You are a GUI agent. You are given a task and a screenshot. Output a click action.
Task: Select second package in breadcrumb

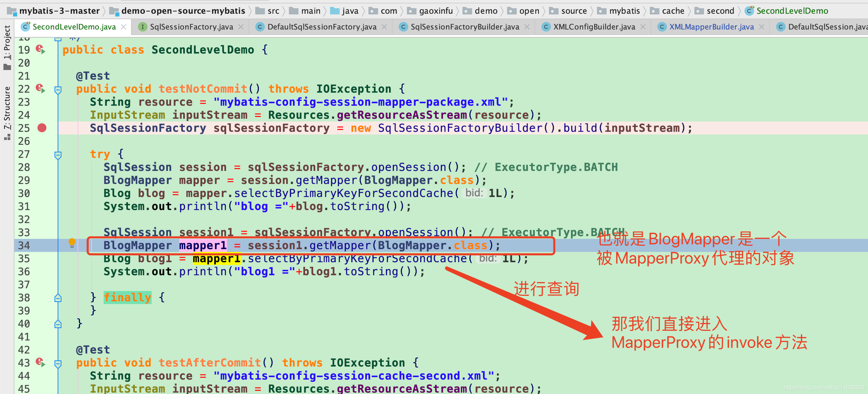click(x=714, y=11)
